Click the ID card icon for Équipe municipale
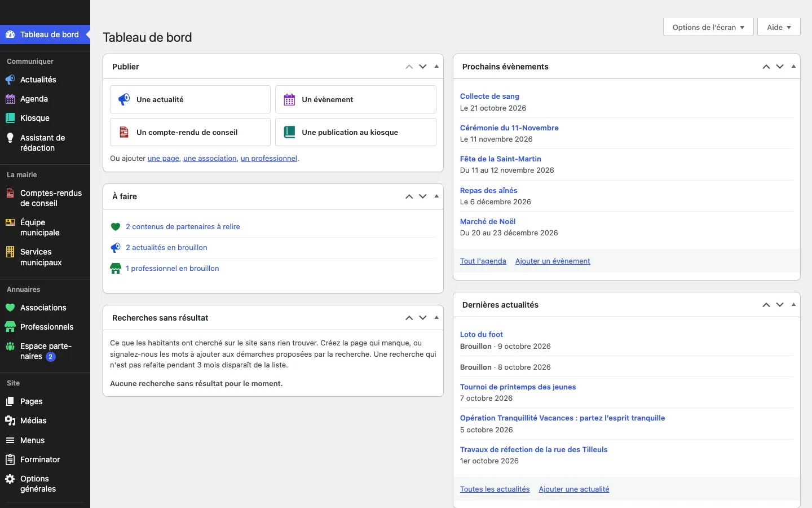Viewport: 812px width, 508px height. (x=10, y=222)
